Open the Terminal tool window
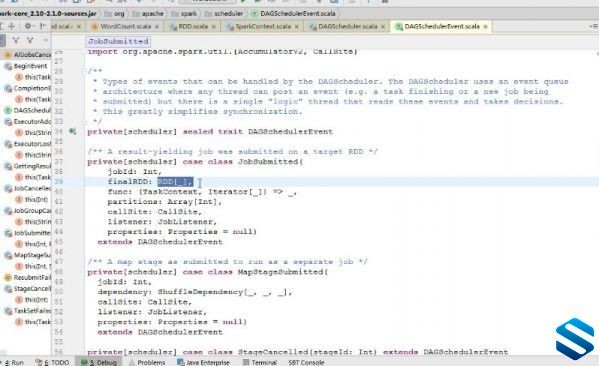The image size is (599, 366). point(260,362)
